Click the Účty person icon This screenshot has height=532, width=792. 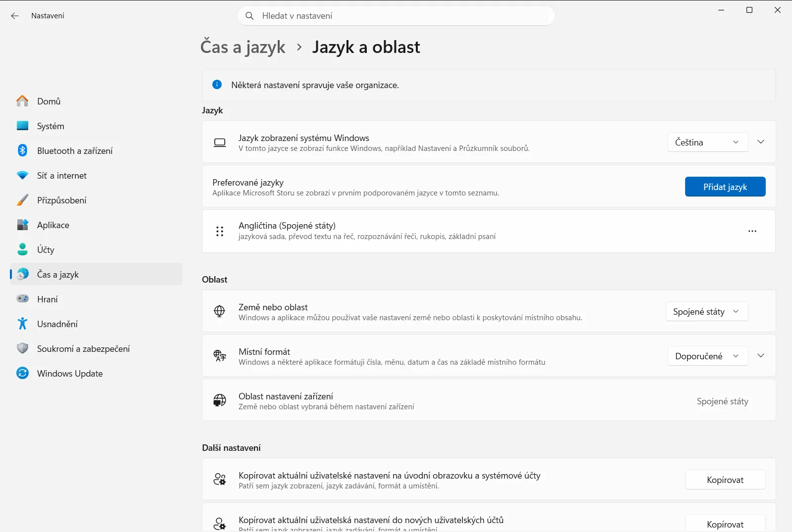(22, 249)
